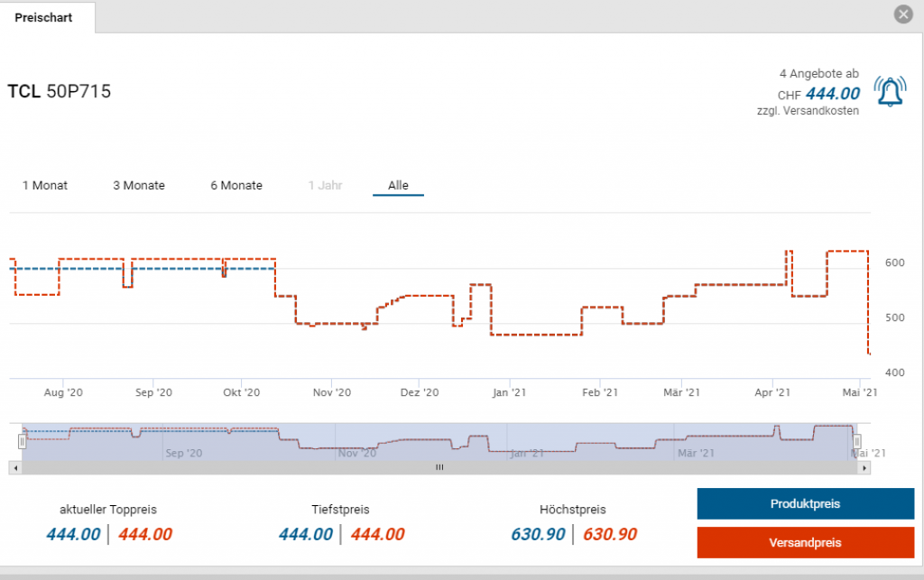This screenshot has width=924, height=580.
Task: Select the Preischart tab
Action: pos(44,17)
